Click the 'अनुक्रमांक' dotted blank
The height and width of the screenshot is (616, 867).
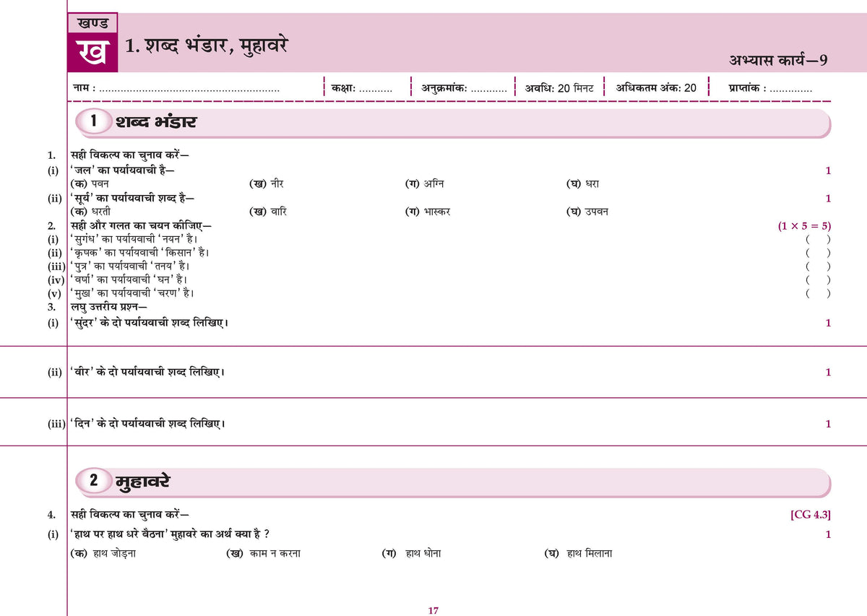tap(489, 89)
